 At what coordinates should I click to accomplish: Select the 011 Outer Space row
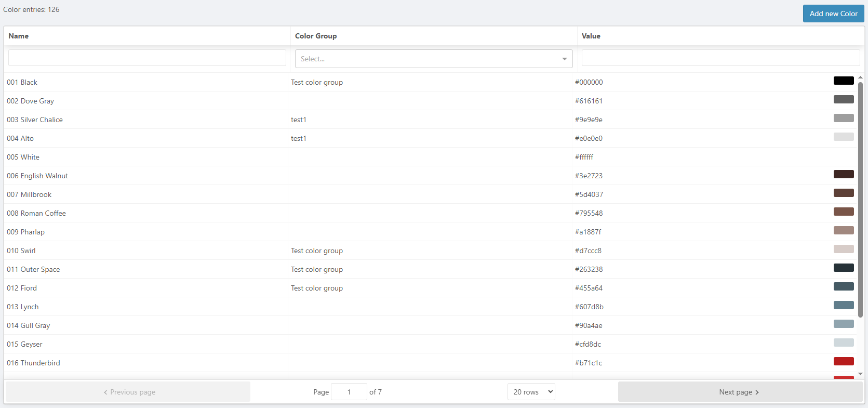pos(33,269)
